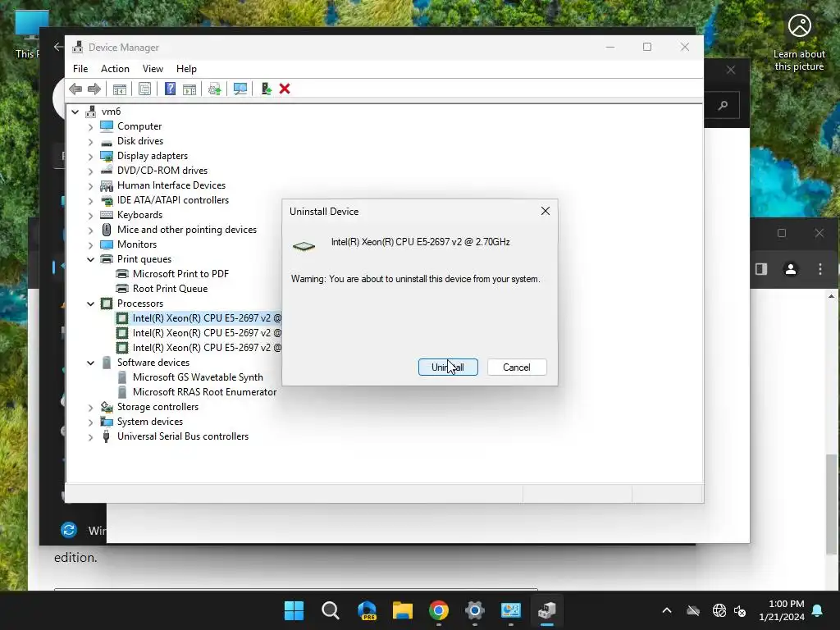Open Chrome profile icon in background window
This screenshot has height=630, width=840.
pyautogui.click(x=791, y=269)
